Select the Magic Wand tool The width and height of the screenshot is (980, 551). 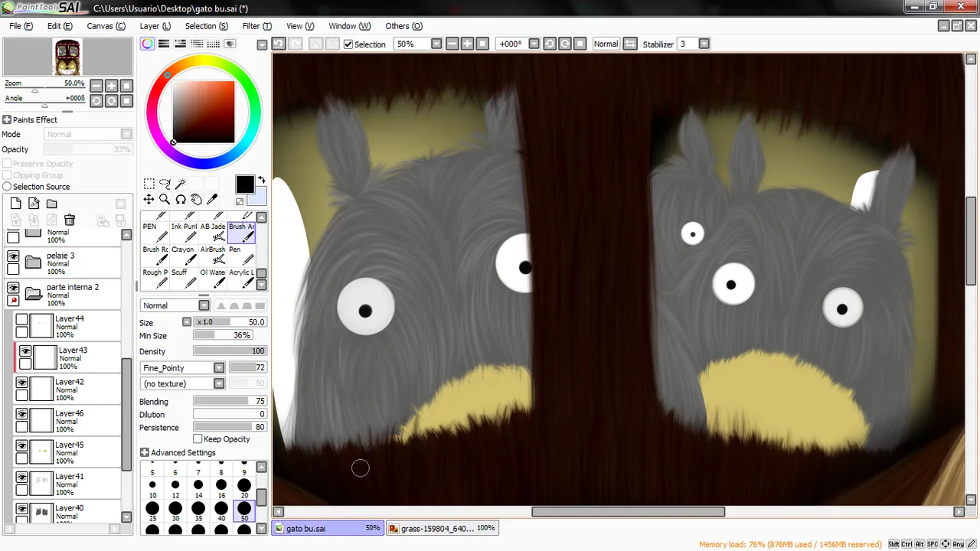[181, 184]
